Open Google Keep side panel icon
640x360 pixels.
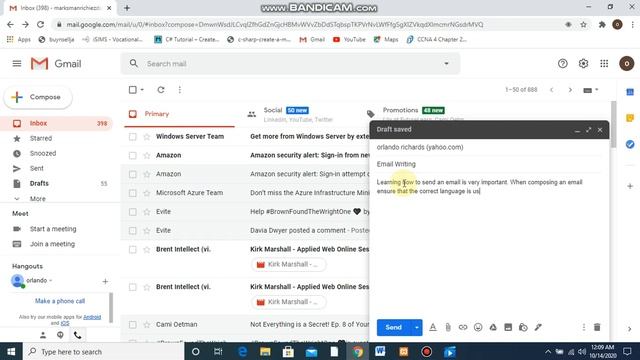[x=630, y=118]
